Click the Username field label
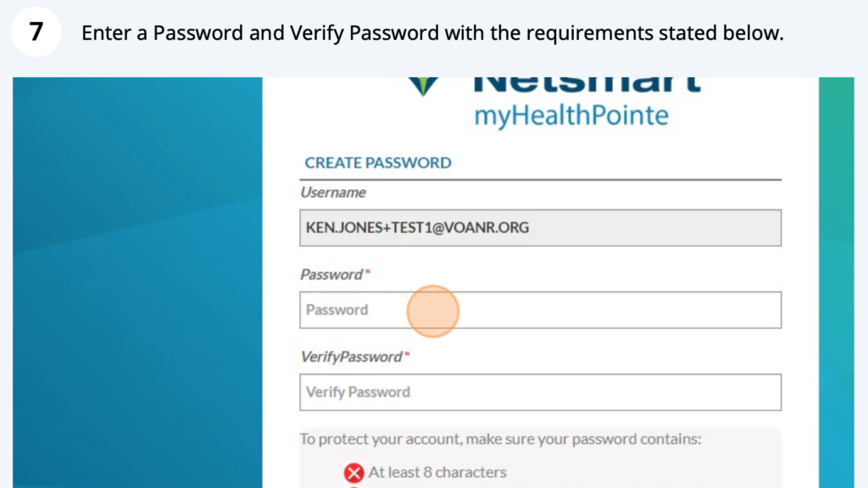868x488 pixels. [x=332, y=192]
